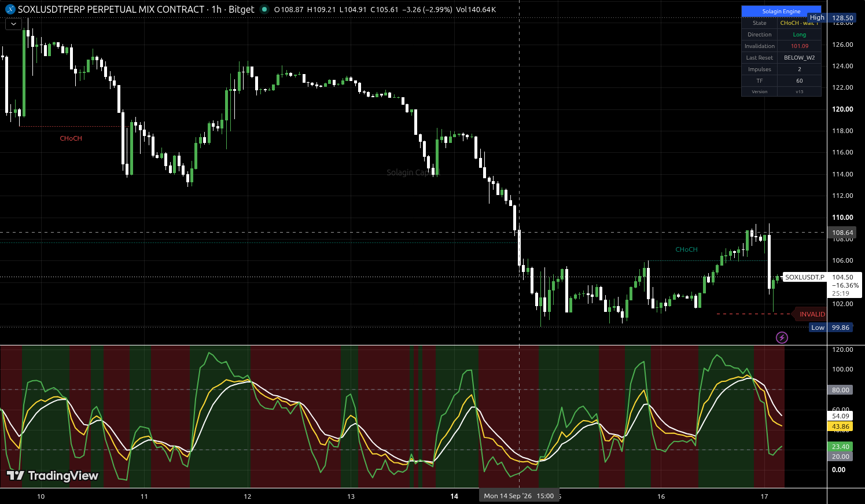
Task: Click the −3.26 (−2.99%) change value
Action: point(428,10)
